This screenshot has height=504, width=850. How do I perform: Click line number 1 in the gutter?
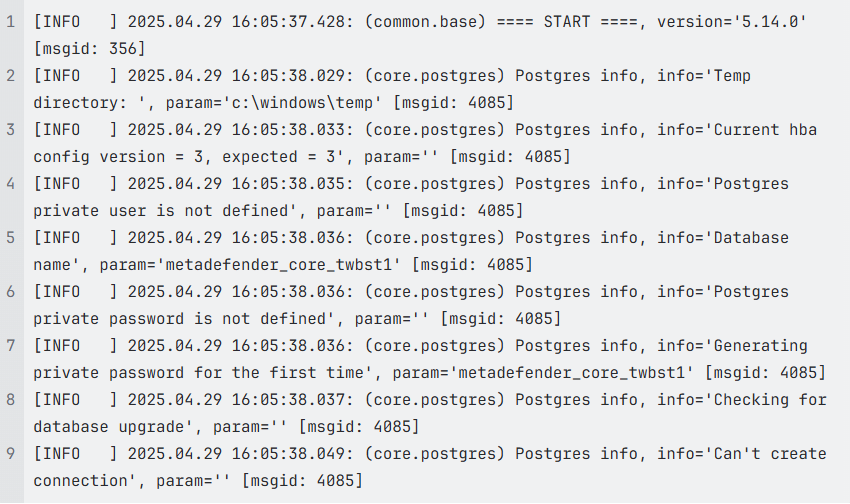click(x=11, y=22)
